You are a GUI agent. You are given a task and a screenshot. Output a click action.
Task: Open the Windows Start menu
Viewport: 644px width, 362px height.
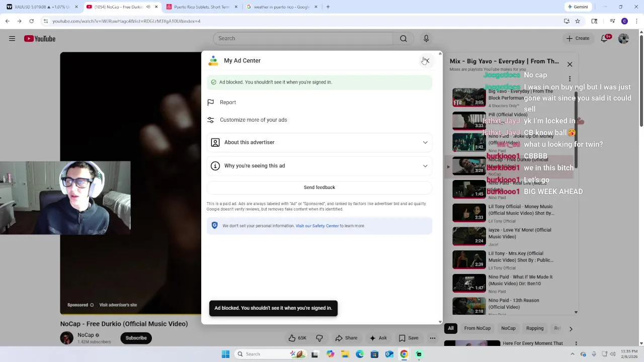pyautogui.click(x=226, y=354)
